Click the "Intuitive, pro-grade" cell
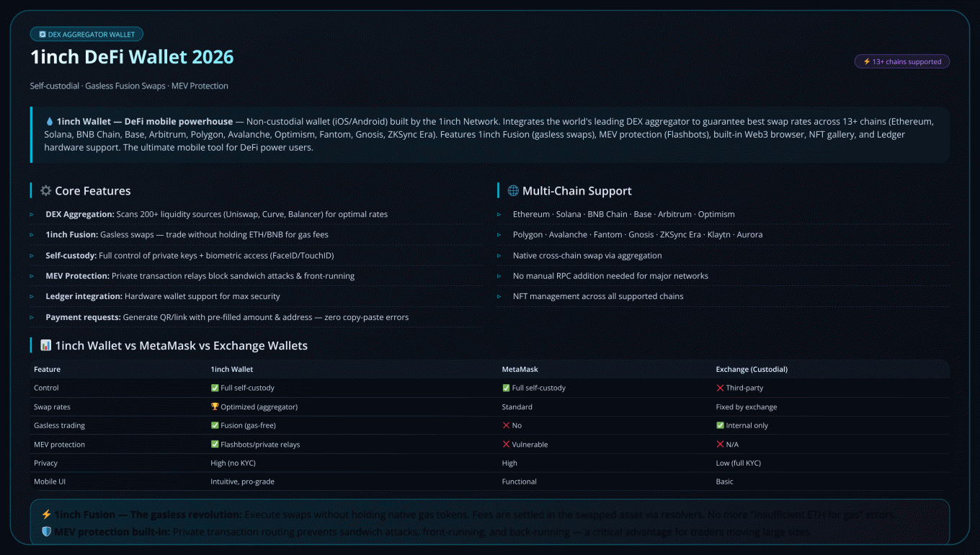 (242, 481)
